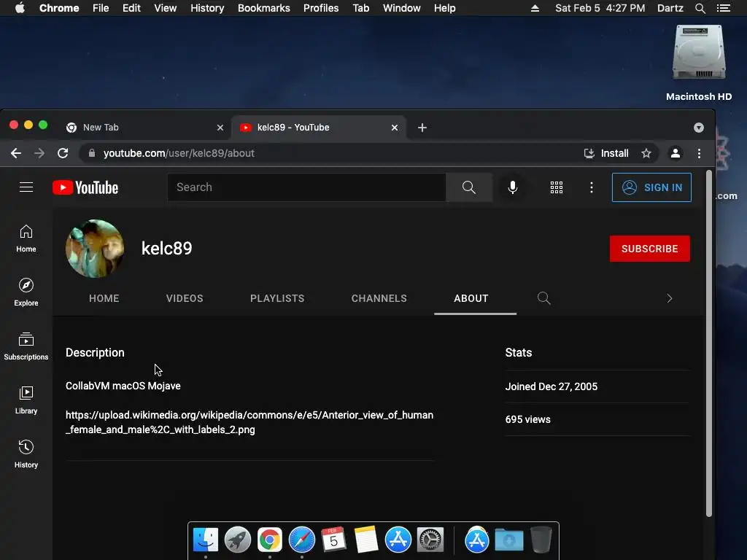View site lock info icon
Viewport: 747px width, 560px height.
[x=92, y=153]
